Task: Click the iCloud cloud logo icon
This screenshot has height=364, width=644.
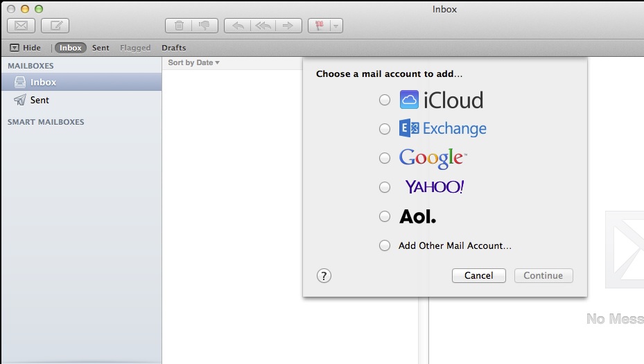Action: pyautogui.click(x=409, y=100)
